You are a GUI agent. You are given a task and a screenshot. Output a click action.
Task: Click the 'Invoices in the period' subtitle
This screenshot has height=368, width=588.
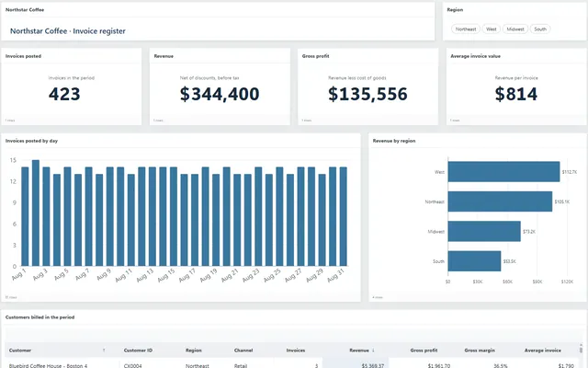[x=72, y=78]
